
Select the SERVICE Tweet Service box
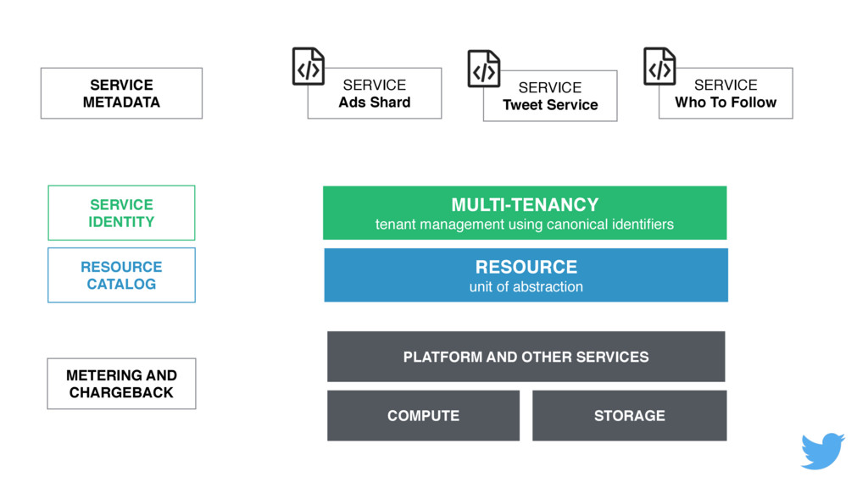tap(550, 96)
